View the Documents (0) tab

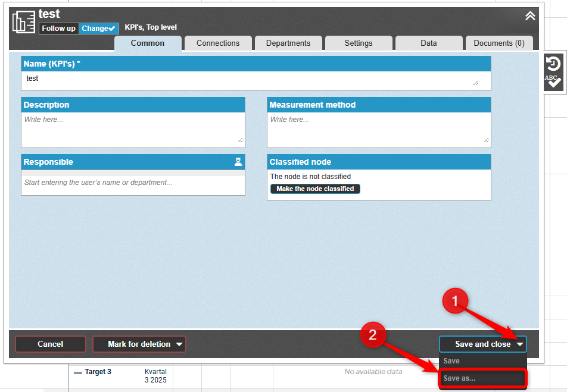click(499, 43)
